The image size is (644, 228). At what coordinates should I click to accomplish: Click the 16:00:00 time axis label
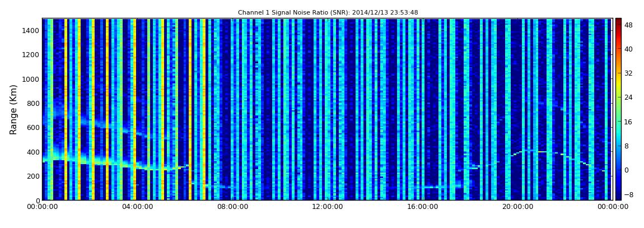click(x=423, y=207)
